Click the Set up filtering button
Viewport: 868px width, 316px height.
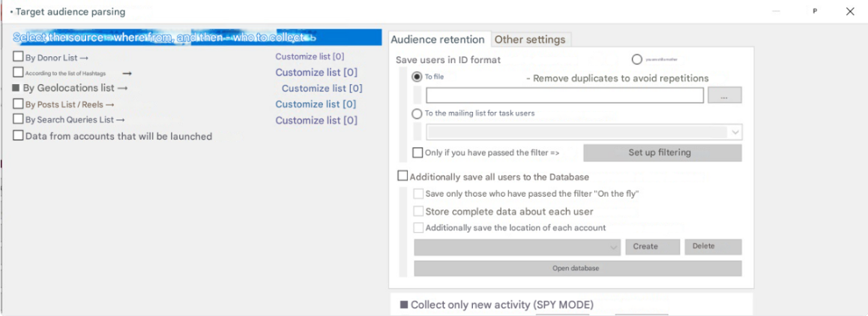pyautogui.click(x=663, y=152)
